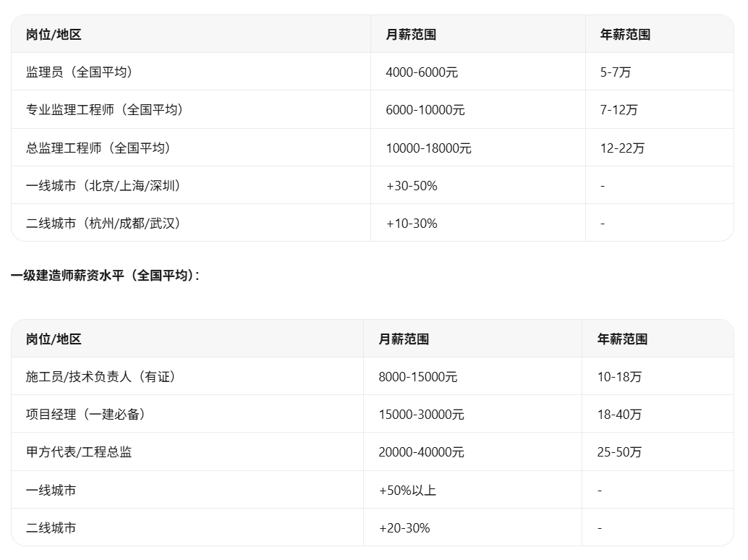
Task: Select the 月薪范围 header in the top table
Action: [x=411, y=34]
